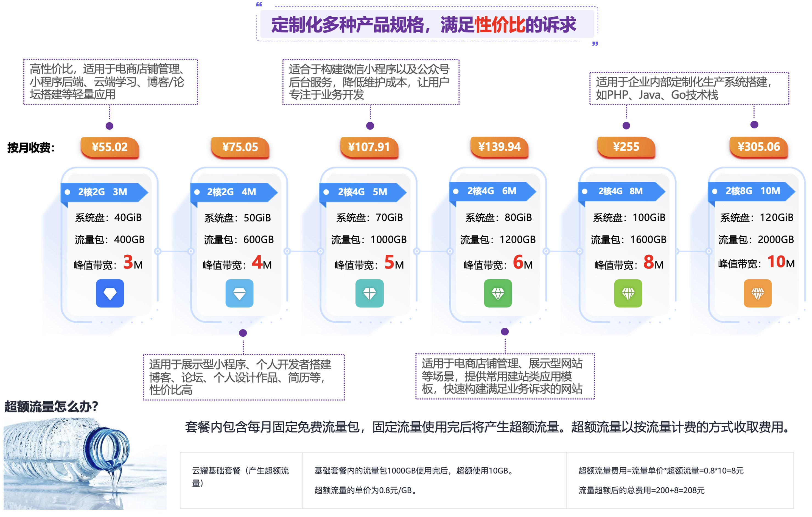Click the 系统盘: 100GiB text
This screenshot has width=812, height=517.
(x=629, y=218)
